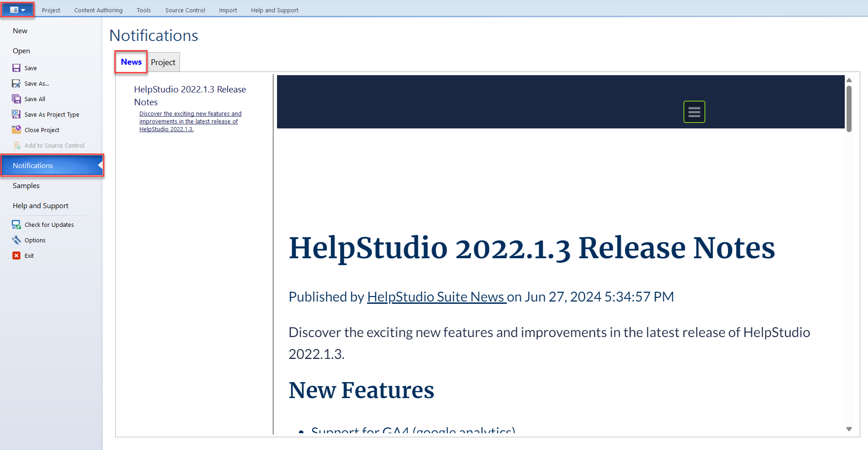The width and height of the screenshot is (868, 450).
Task: Click the scrollbar down arrow
Action: click(849, 429)
